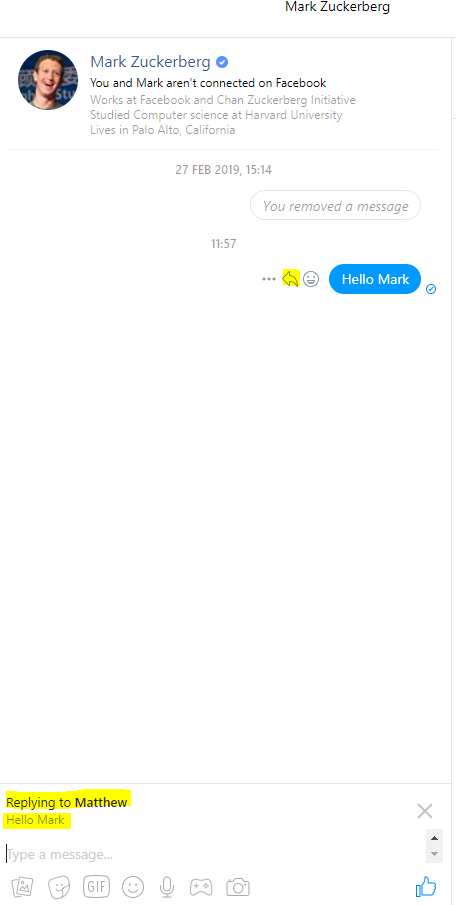Open emoji reaction picker next to Hello Mark

click(x=311, y=279)
